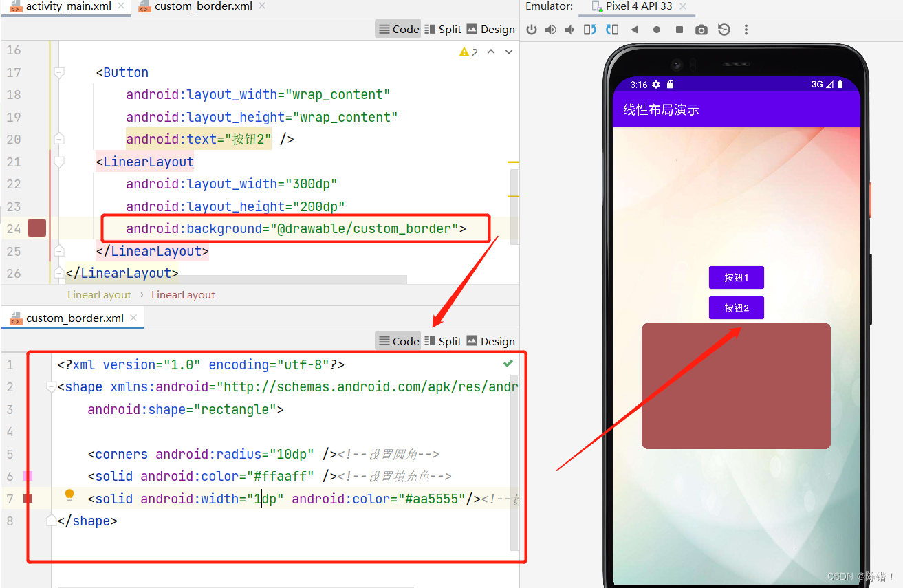Switch bottom editor to Split view

pyautogui.click(x=443, y=341)
